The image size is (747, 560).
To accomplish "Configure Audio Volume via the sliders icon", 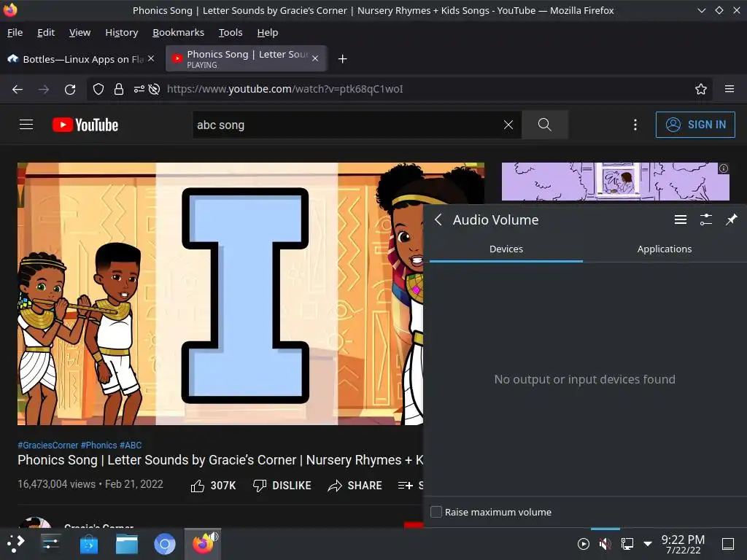I will 706,219.
